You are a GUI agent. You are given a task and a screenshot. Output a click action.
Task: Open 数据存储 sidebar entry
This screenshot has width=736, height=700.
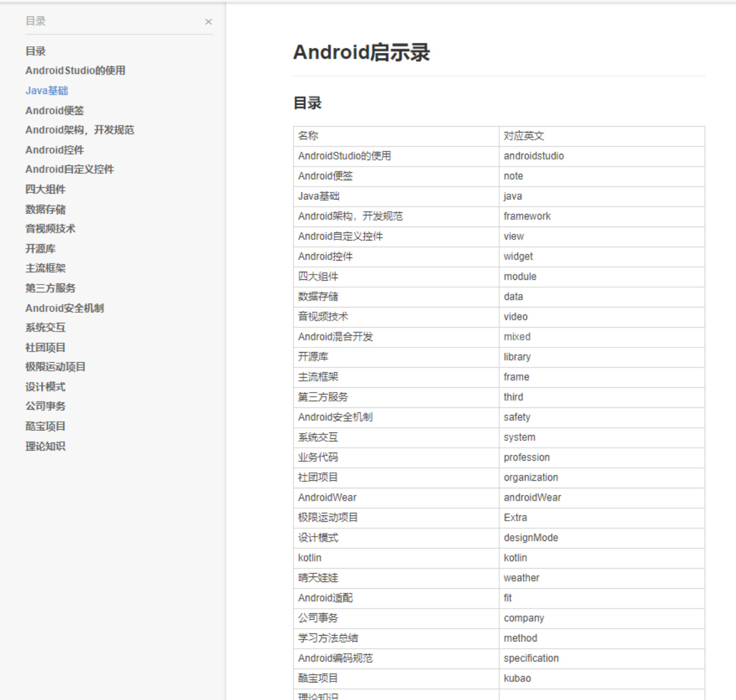(46, 209)
